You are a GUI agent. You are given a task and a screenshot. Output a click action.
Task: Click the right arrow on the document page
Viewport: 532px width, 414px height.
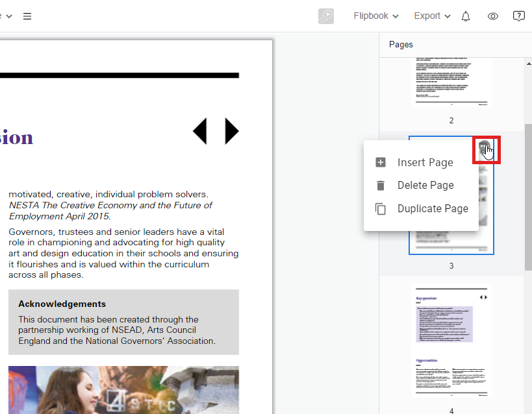tap(232, 131)
